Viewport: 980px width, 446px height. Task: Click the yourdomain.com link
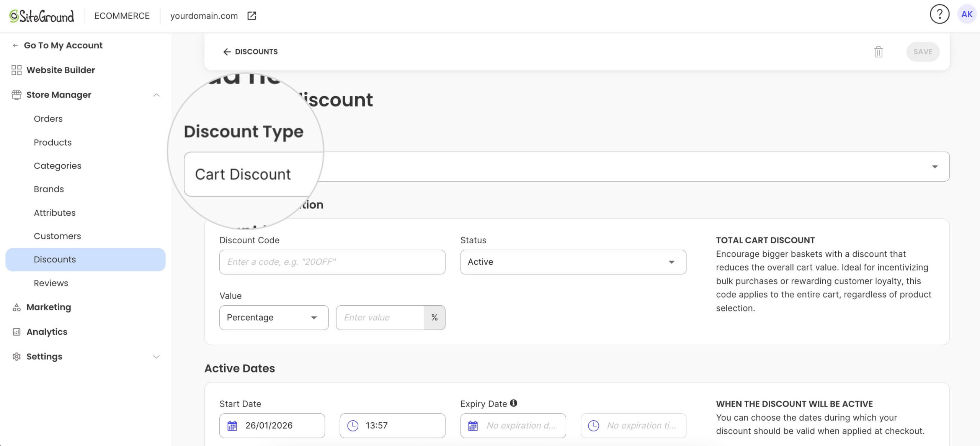click(204, 16)
